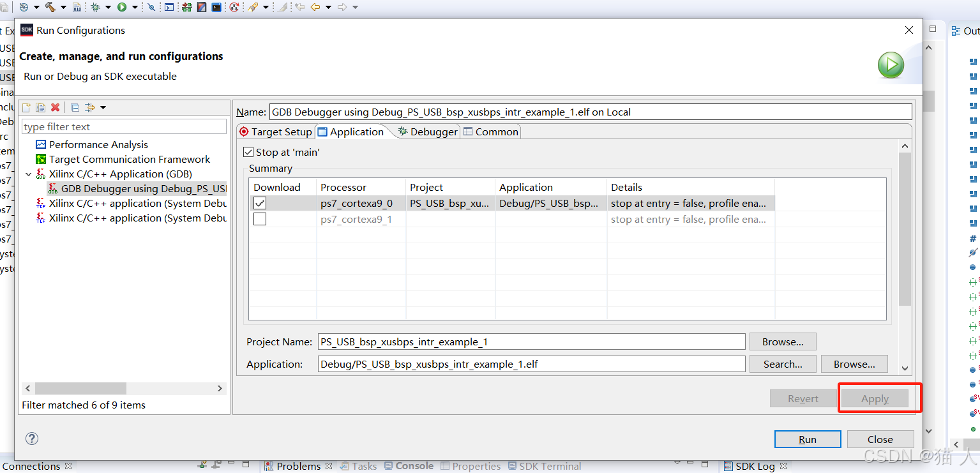Viewport: 980px width, 473px height.
Task: Click the New launch configuration icon
Action: [26, 107]
